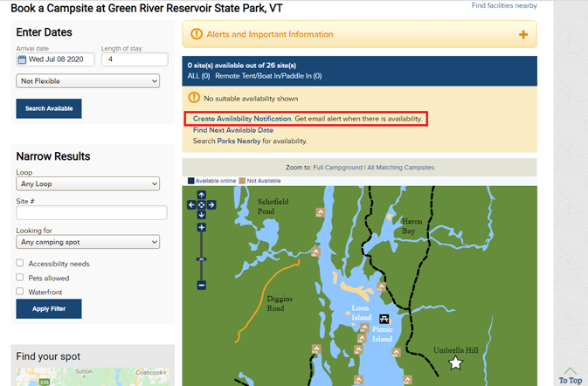Viewport: 588px width, 386px height.
Task: Pan the map up
Action: click(x=201, y=195)
